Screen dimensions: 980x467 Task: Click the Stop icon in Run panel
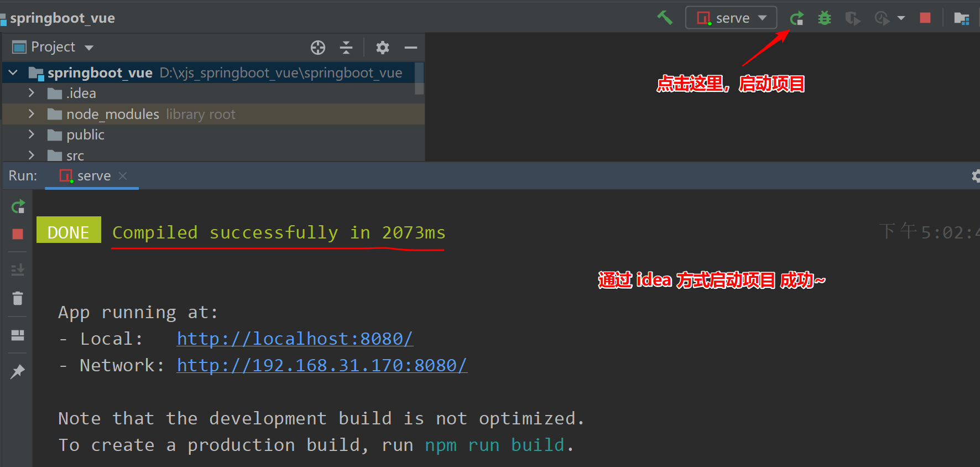coord(18,234)
